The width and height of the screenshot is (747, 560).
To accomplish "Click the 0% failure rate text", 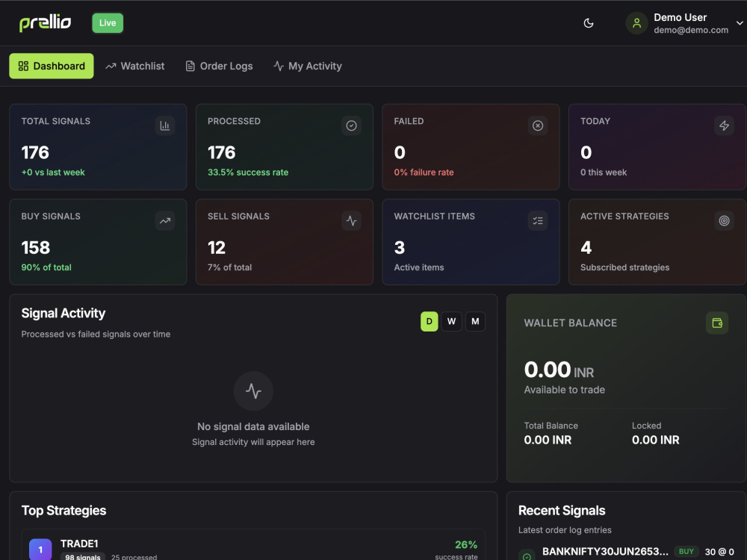I will pos(424,172).
